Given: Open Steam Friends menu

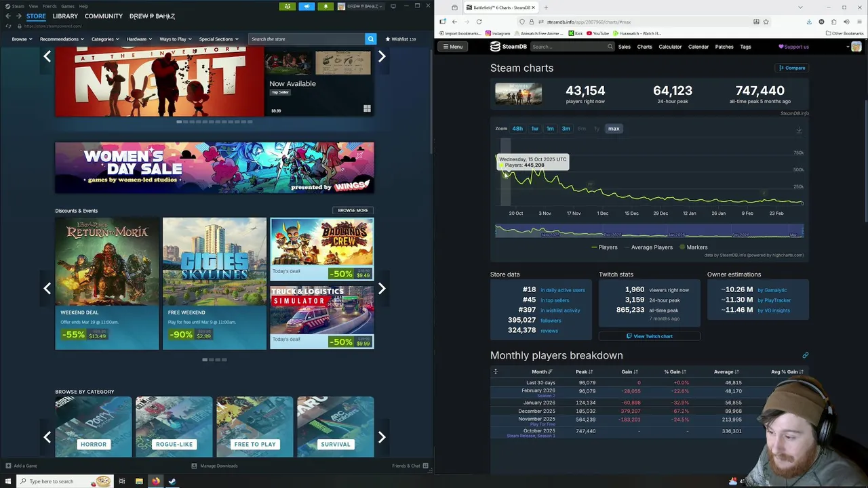Looking at the screenshot, I should [x=50, y=6].
